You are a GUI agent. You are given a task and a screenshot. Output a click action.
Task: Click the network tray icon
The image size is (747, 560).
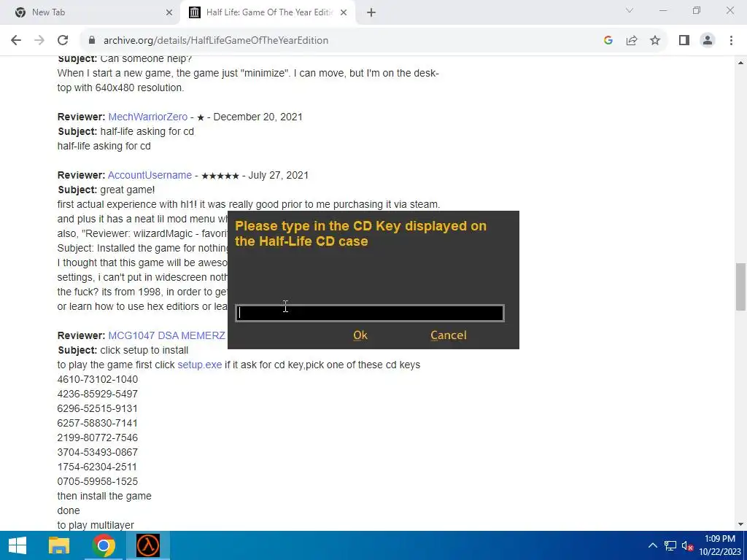(x=670, y=545)
